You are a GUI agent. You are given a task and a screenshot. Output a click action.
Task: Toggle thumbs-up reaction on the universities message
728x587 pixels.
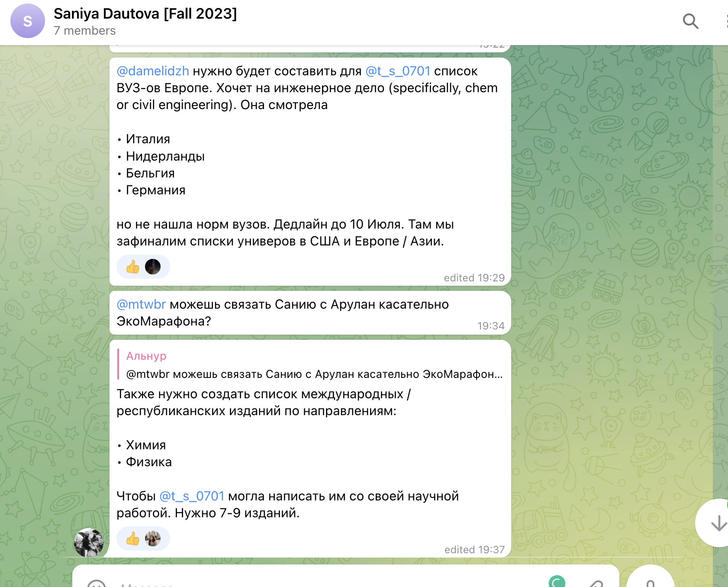133,267
